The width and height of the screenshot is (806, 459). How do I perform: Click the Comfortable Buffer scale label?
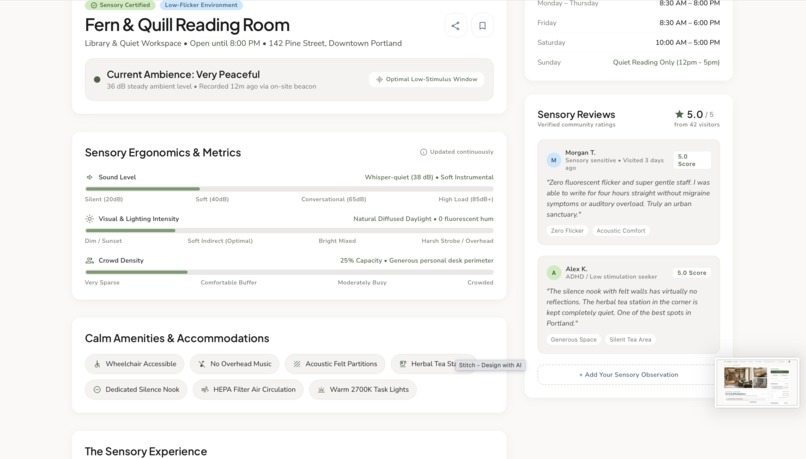coord(228,283)
